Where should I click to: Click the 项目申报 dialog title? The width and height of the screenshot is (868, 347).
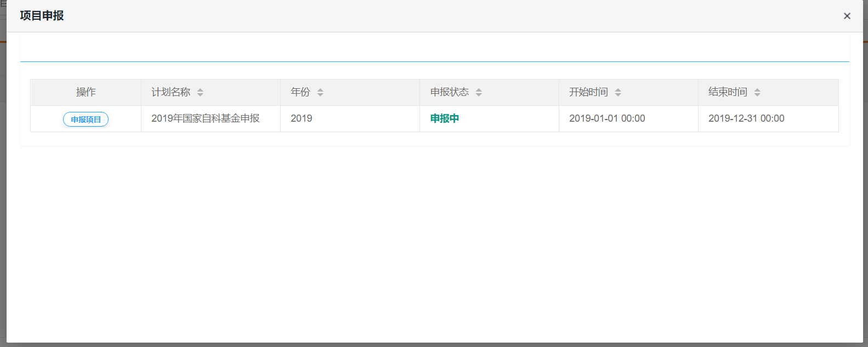pos(42,16)
